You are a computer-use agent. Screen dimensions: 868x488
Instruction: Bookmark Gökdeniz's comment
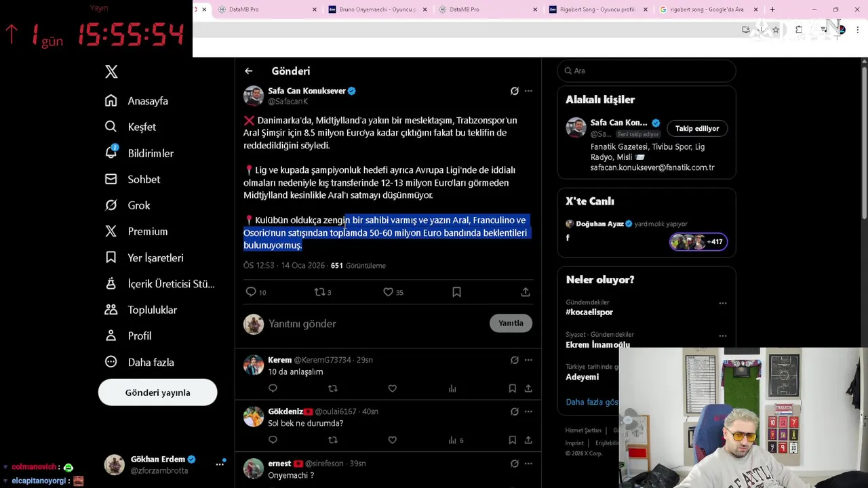(512, 440)
